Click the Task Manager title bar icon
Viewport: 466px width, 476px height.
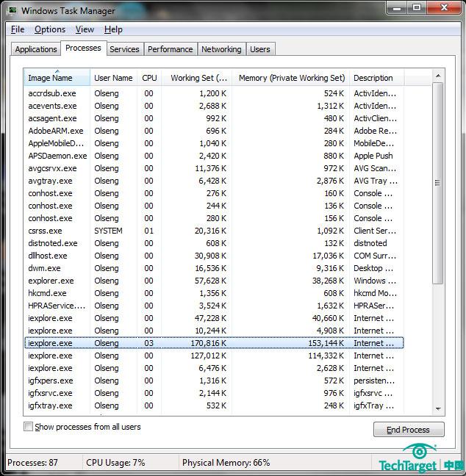click(12, 10)
